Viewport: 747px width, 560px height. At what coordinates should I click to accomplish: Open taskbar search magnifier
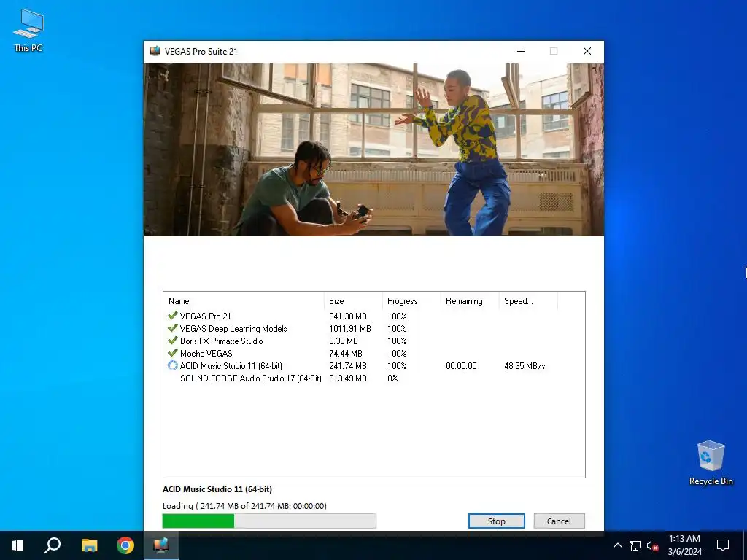pyautogui.click(x=53, y=545)
